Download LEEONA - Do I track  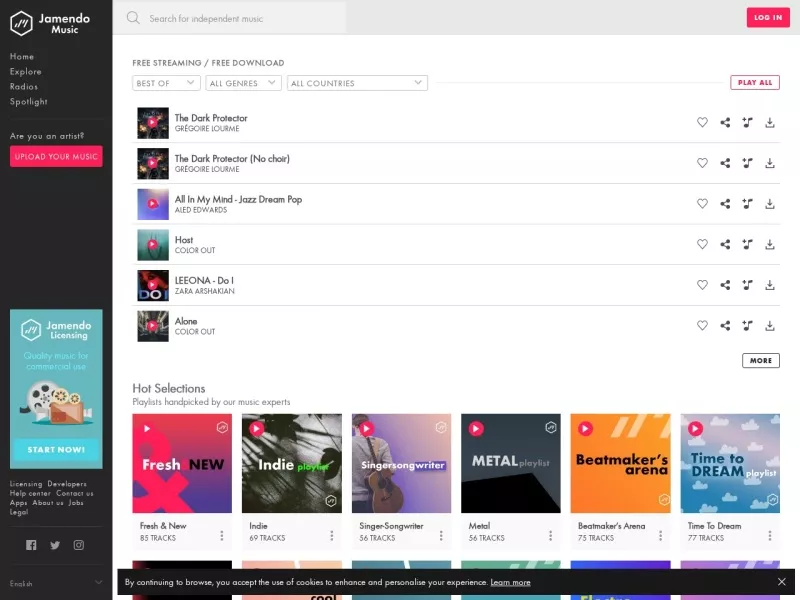pyautogui.click(x=770, y=285)
